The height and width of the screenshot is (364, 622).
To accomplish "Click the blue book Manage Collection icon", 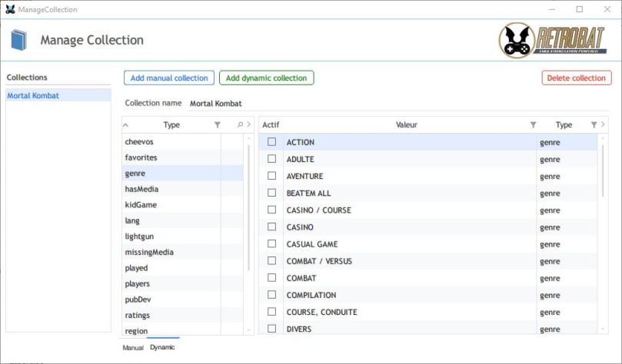I will [x=18, y=40].
